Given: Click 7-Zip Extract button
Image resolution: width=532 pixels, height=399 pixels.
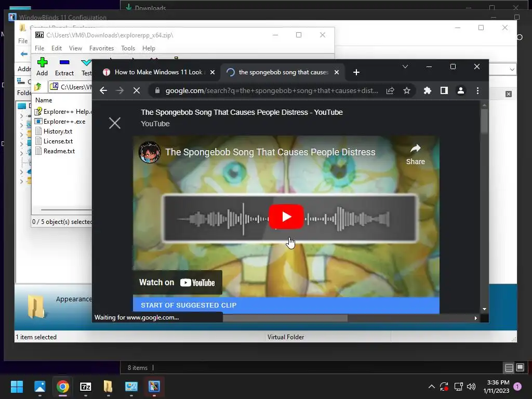Looking at the screenshot, I should tap(64, 67).
